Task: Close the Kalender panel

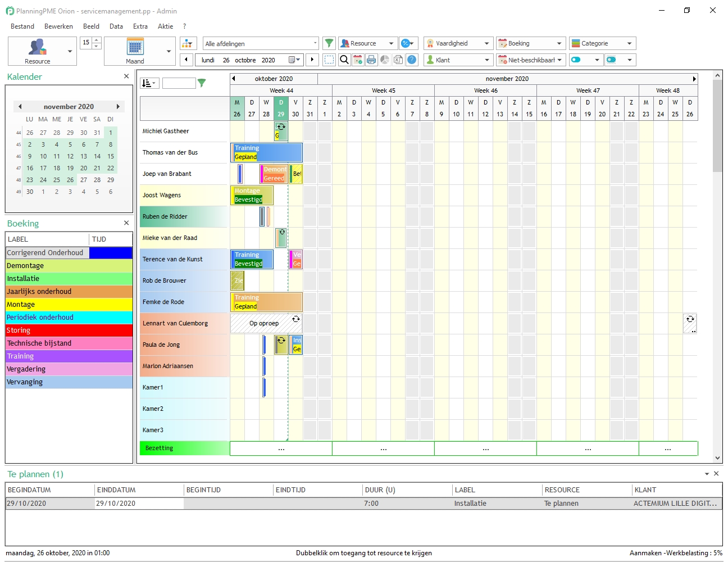Action: point(126,76)
